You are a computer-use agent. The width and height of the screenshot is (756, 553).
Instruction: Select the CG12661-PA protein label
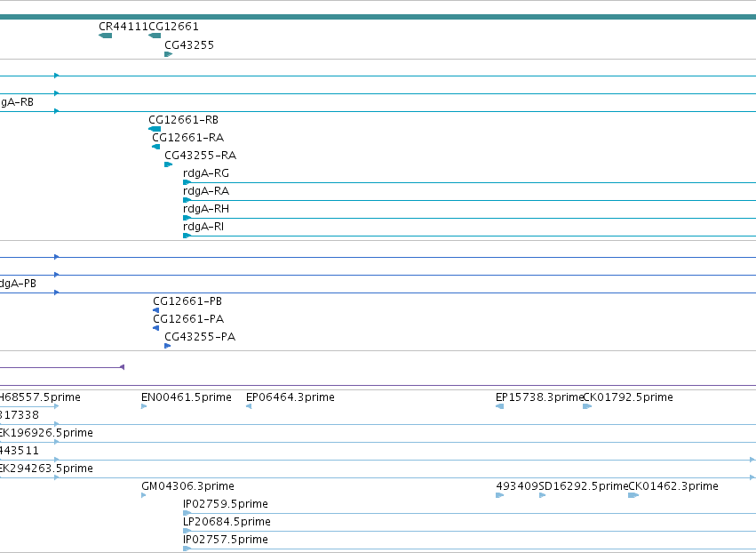[188, 319]
